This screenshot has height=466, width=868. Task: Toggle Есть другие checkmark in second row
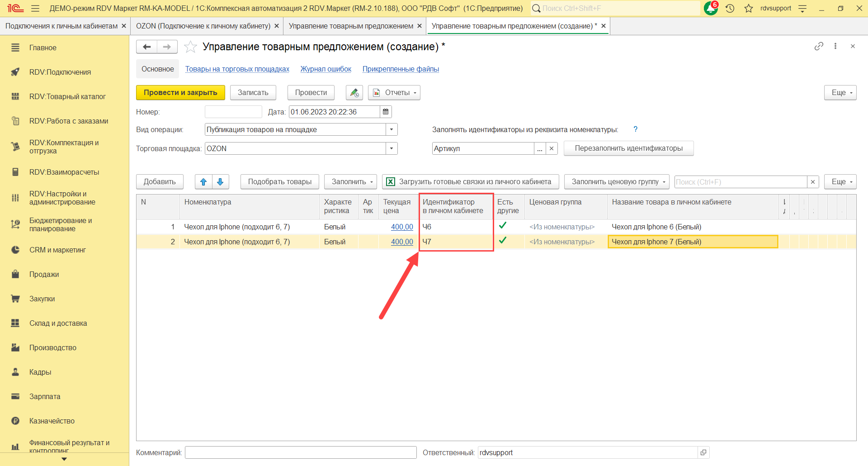(502, 241)
